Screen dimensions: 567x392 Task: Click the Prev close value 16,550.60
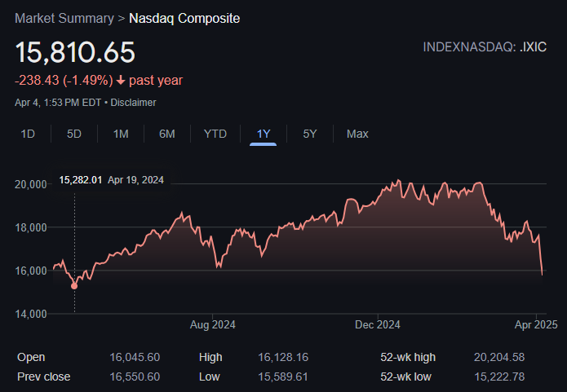click(135, 377)
